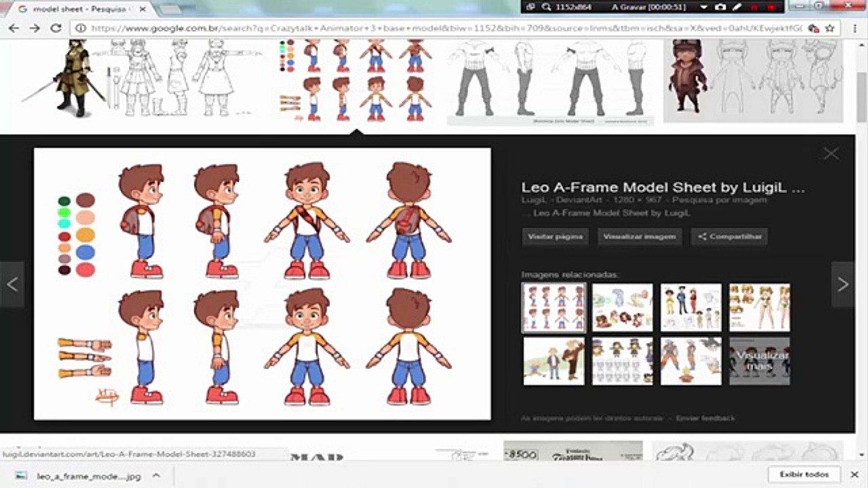Viewport: 868px width, 488px height.
Task: Close the image preview panel X
Action: click(831, 154)
